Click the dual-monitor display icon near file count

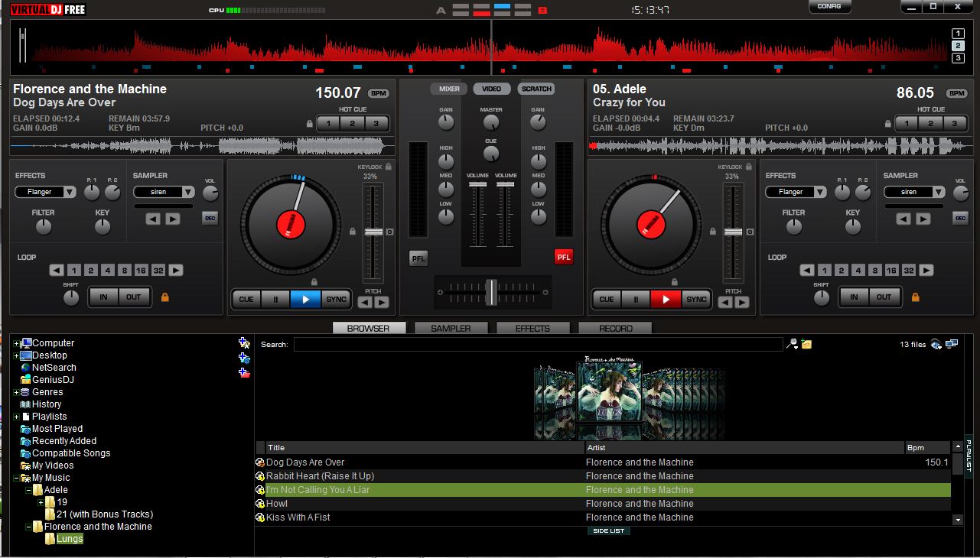pyautogui.click(x=953, y=344)
